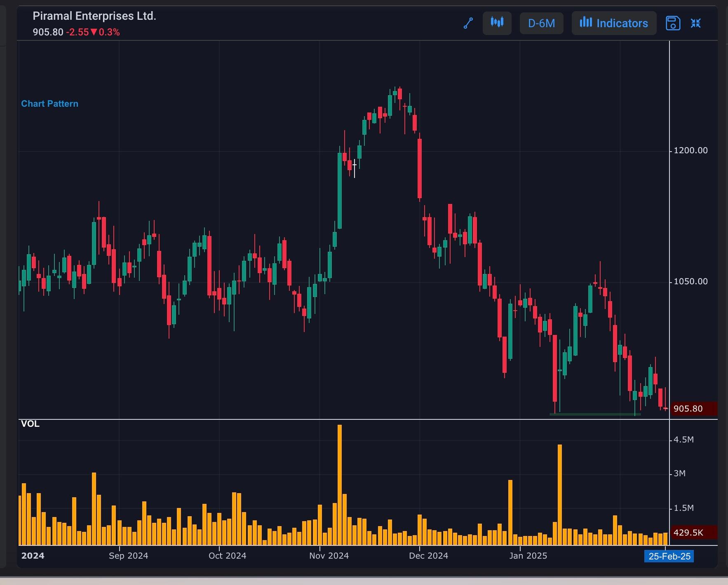
Task: Select the line drawing tool
Action: 468,23
